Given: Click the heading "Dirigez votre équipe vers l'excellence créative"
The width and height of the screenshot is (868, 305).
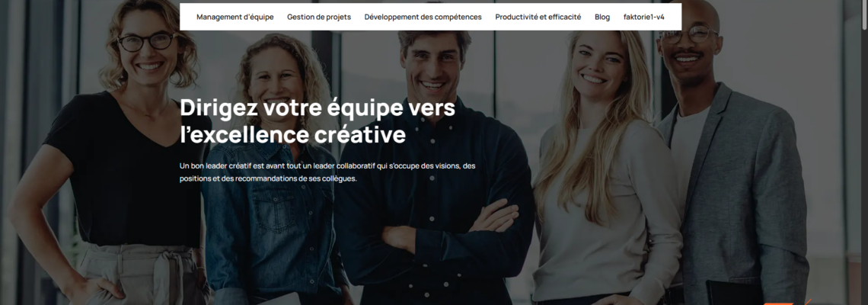Looking at the screenshot, I should click(318, 121).
